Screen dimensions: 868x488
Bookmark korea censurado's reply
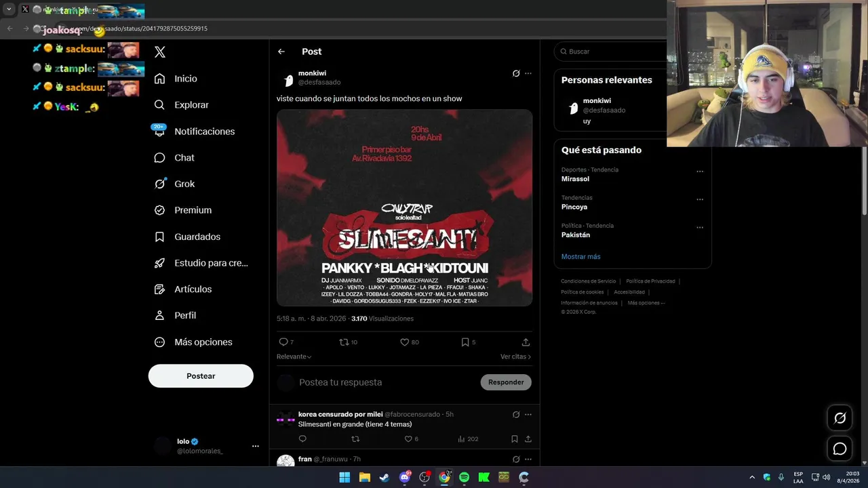[x=515, y=439]
